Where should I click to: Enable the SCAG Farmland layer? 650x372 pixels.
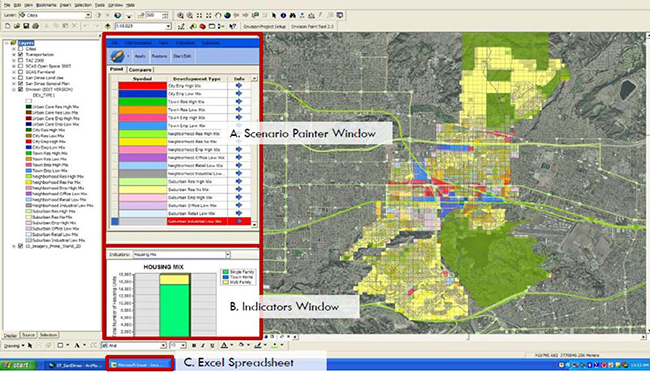click(20, 72)
